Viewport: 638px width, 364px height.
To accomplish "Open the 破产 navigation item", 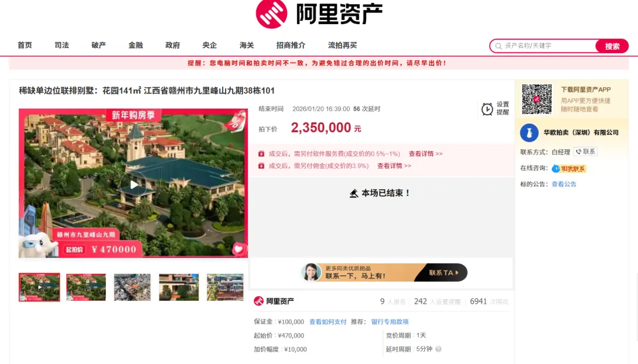I will pyautogui.click(x=99, y=45).
